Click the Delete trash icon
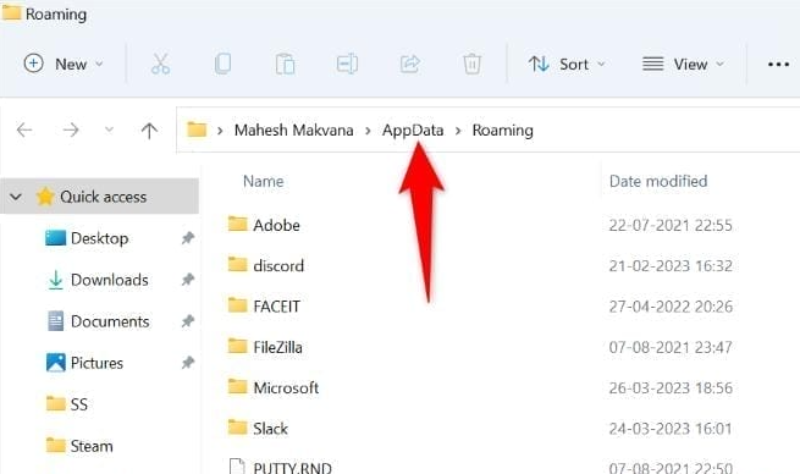The width and height of the screenshot is (800, 474). tap(472, 64)
